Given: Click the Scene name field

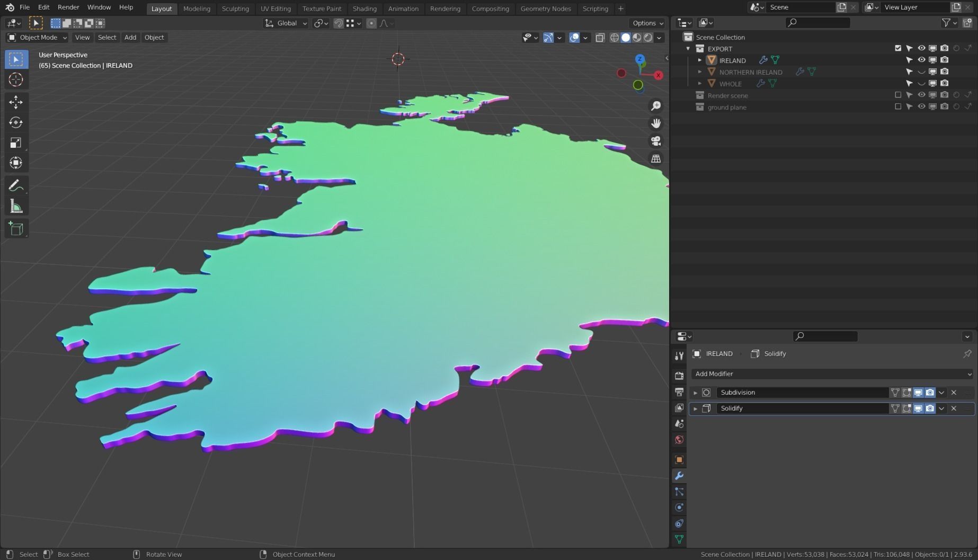Looking at the screenshot, I should click(801, 7).
